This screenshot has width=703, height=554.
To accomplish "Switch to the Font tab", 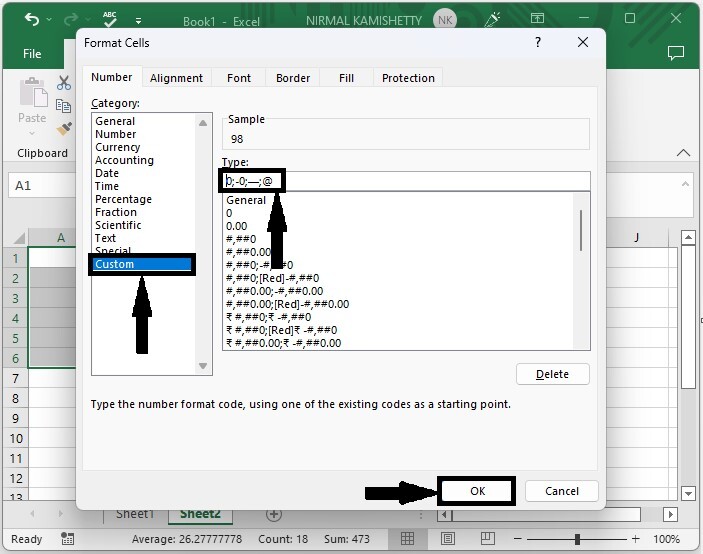I will [x=239, y=78].
